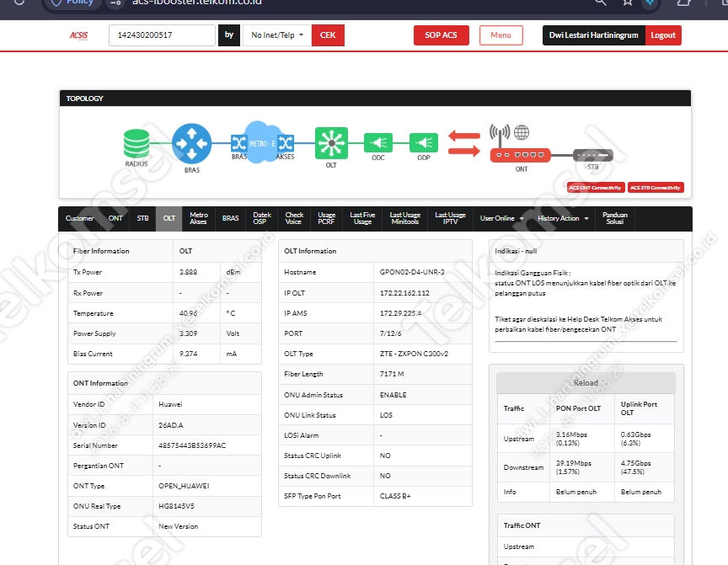Click SFP Type value CLASS B+
728x565 pixels.
395,496
